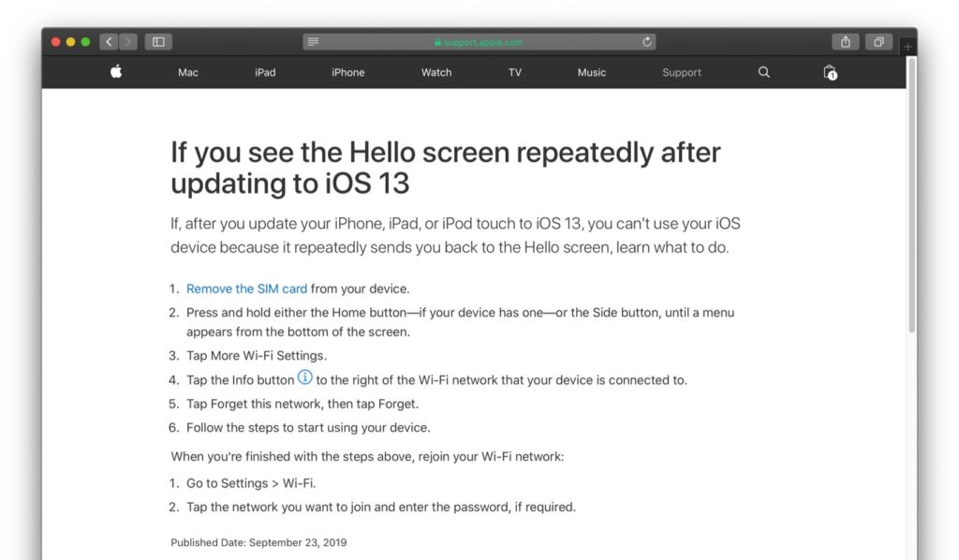Click 'Tap More Wi-Fi Settings.' step text

tap(257, 355)
